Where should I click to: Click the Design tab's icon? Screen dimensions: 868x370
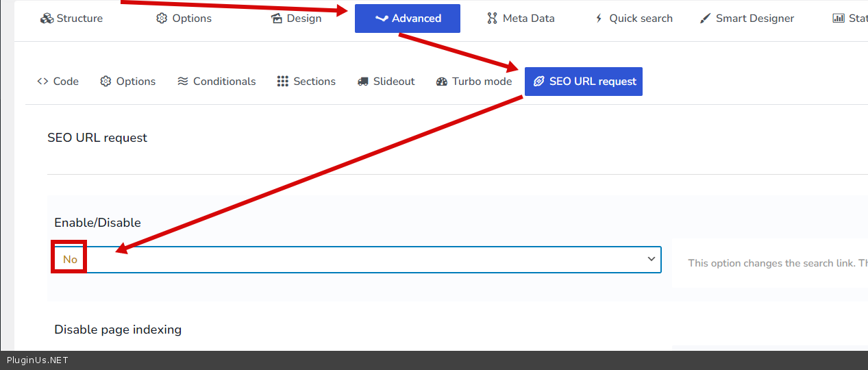click(x=277, y=18)
